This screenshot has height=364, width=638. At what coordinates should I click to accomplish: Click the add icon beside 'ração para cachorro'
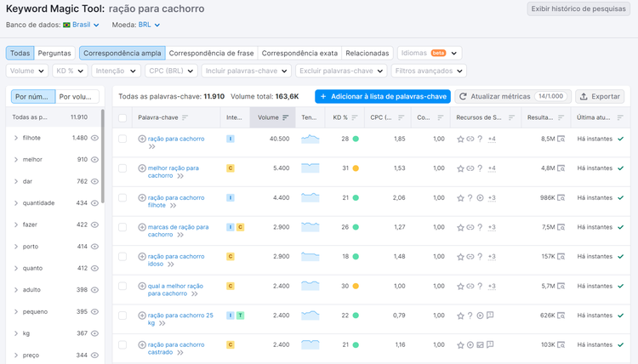142,139
